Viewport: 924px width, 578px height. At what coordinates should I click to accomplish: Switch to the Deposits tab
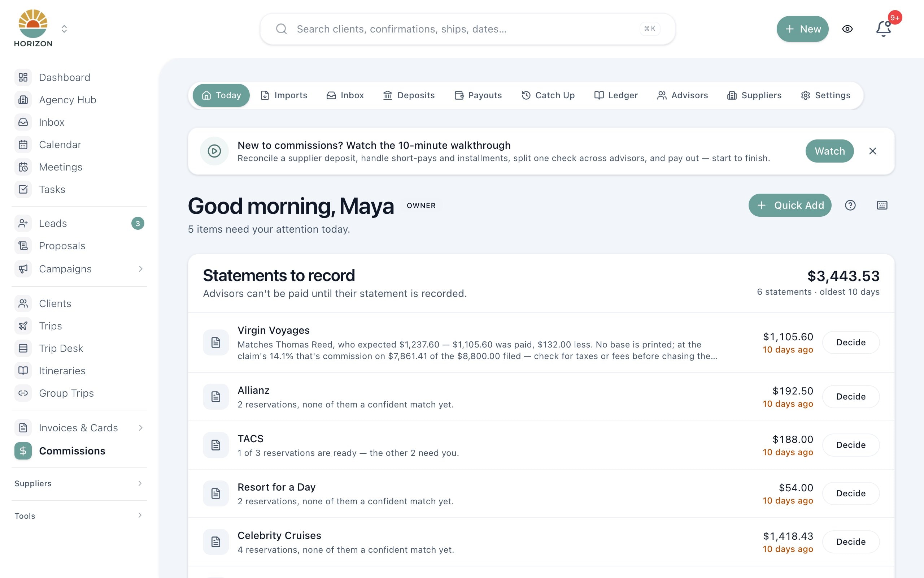(x=409, y=95)
